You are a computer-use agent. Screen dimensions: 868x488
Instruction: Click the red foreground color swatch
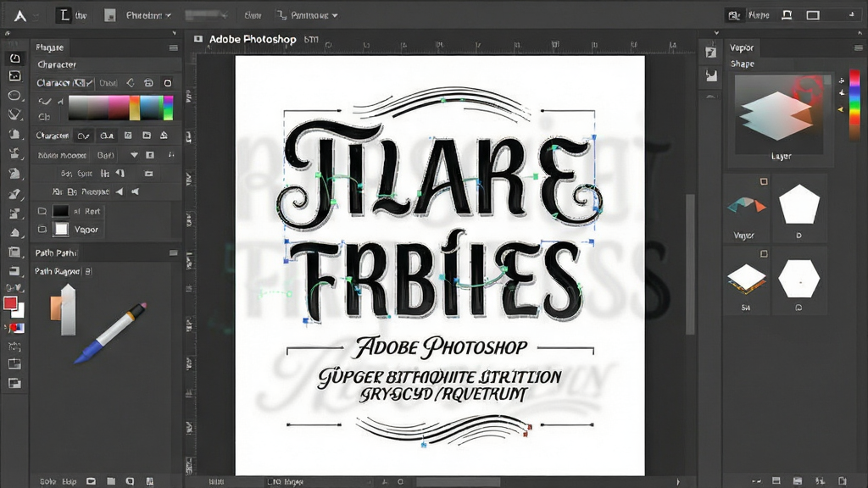click(x=10, y=303)
